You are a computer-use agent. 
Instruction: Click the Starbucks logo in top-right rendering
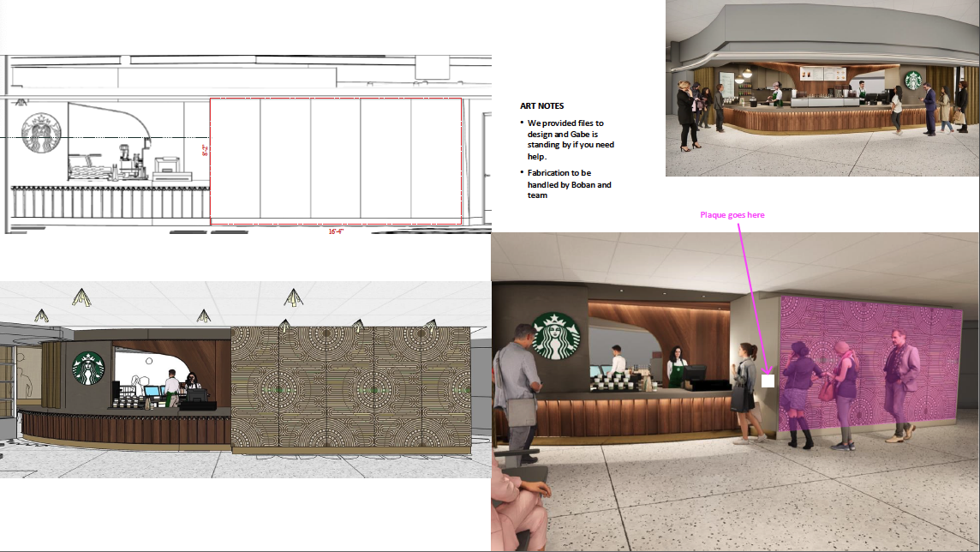[914, 80]
